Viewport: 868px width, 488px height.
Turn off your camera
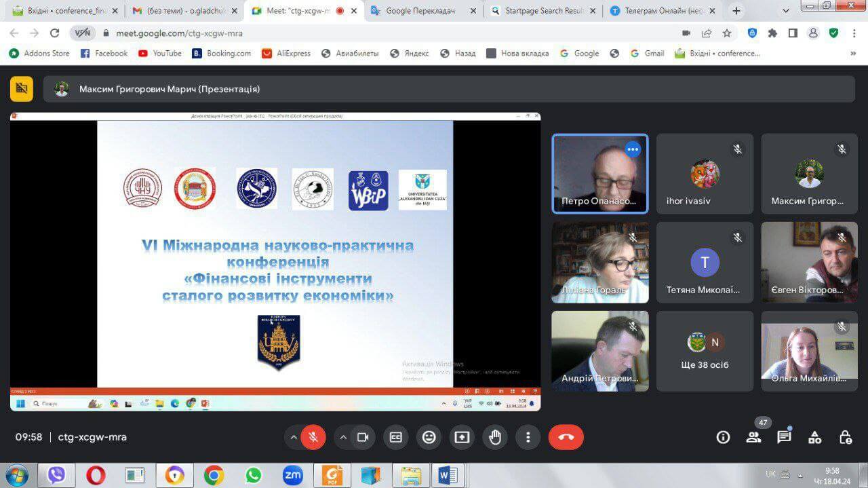click(x=363, y=437)
